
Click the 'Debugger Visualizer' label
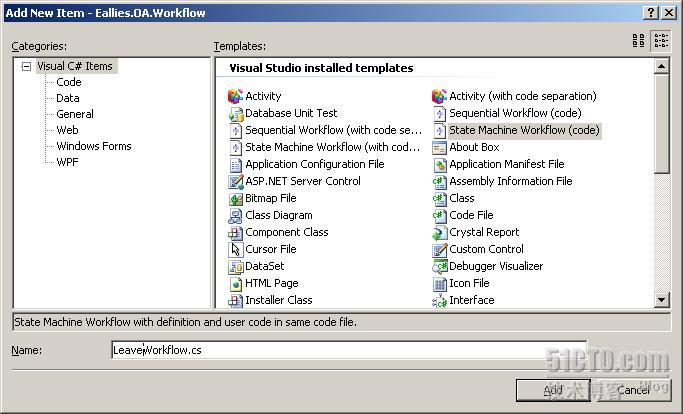pyautogui.click(x=496, y=266)
